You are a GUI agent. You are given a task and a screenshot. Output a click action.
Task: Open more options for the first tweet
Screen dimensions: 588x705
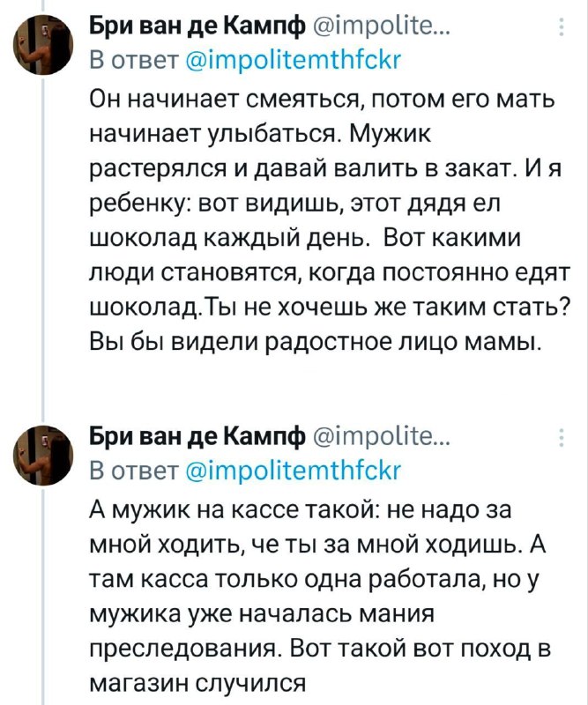(562, 28)
